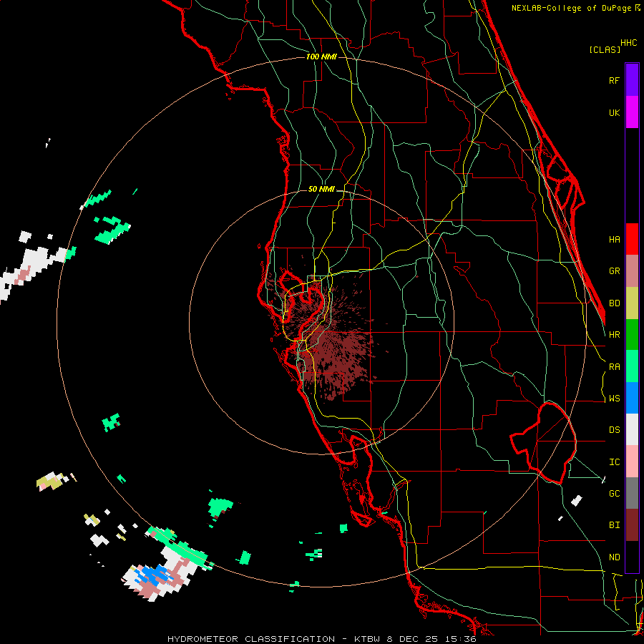644x644 pixels.
Task: Click the KTBW station identifier
Action: tap(366, 639)
